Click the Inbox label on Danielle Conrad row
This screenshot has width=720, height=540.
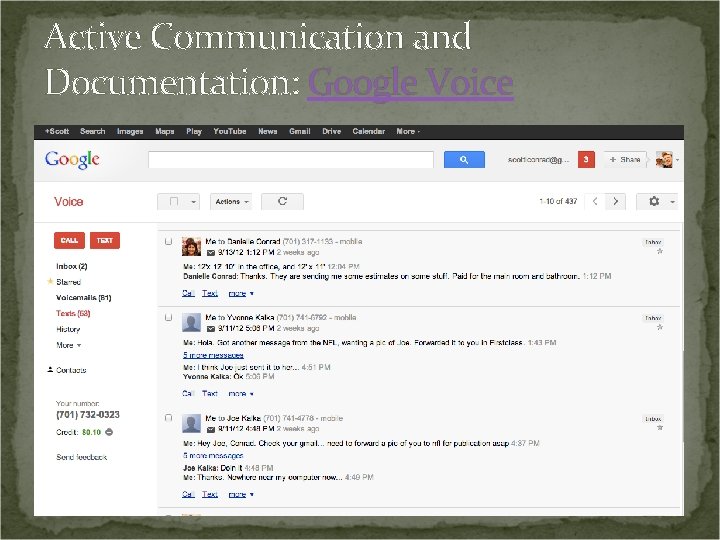click(x=653, y=242)
